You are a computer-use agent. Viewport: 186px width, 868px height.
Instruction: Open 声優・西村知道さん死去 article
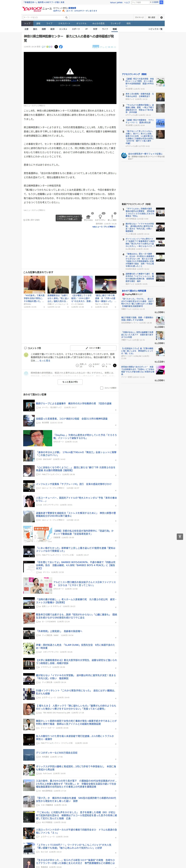[76, 646]
